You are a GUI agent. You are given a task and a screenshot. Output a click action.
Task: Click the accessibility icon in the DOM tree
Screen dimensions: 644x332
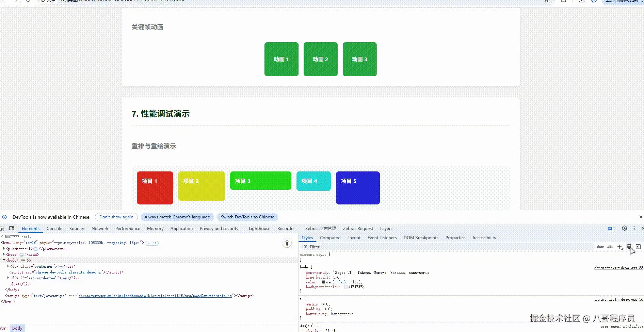pos(287,243)
